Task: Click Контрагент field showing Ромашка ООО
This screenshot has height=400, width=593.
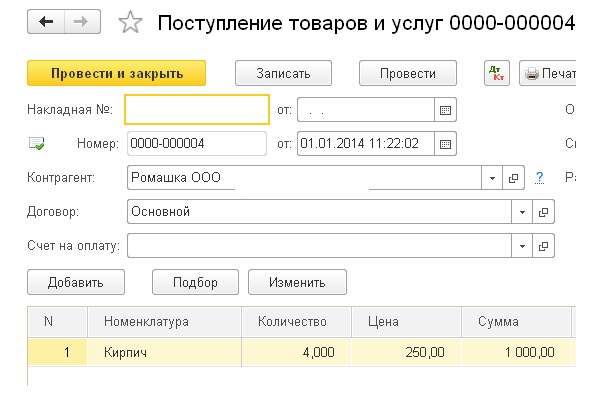Action: 304,178
